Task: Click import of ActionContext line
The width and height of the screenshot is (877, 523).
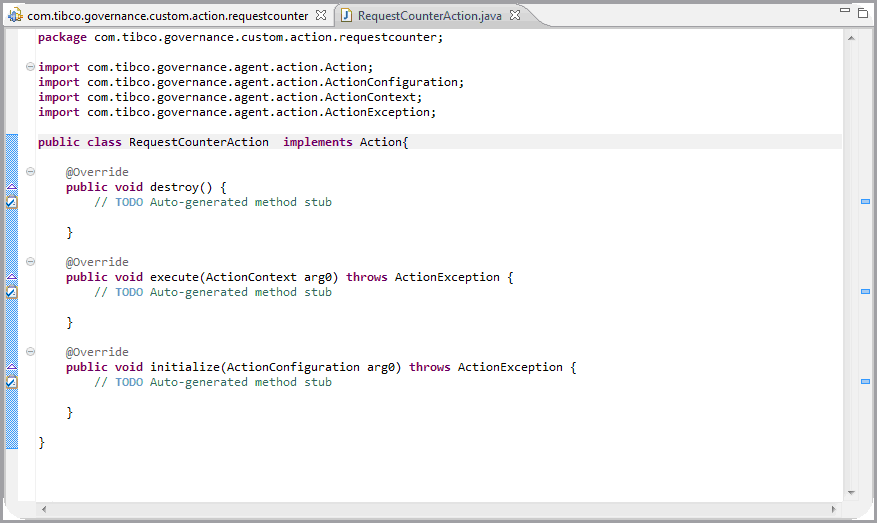Action: (230, 97)
